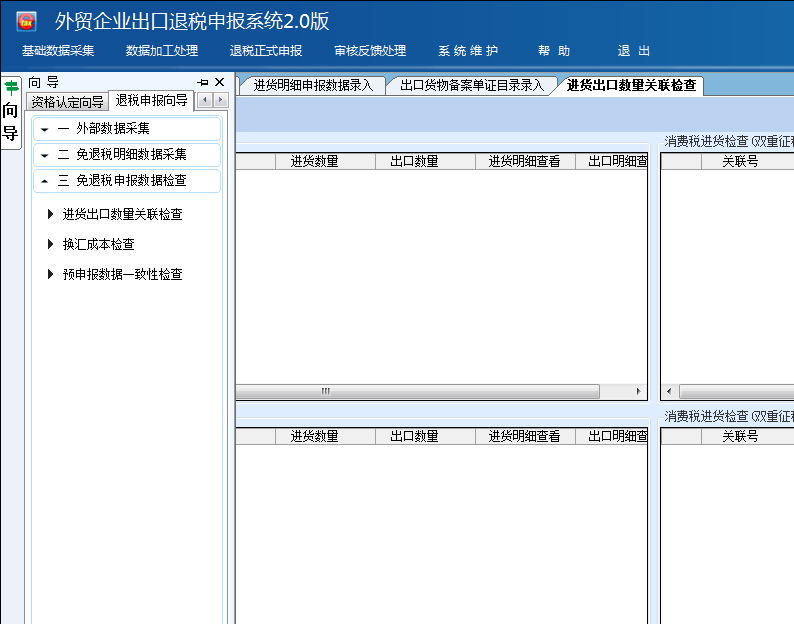This screenshot has width=794, height=624.
Task: Switch to 出口货物备案单证目录录入 tab
Action: click(471, 86)
